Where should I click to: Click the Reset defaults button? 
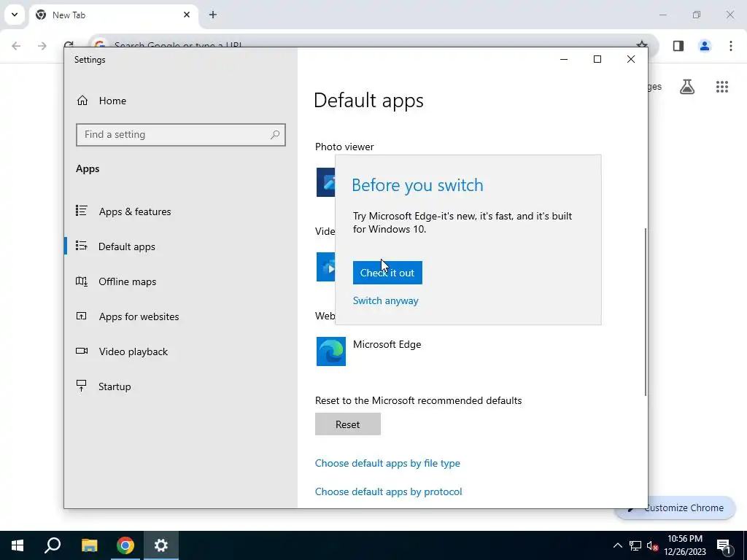(x=348, y=424)
